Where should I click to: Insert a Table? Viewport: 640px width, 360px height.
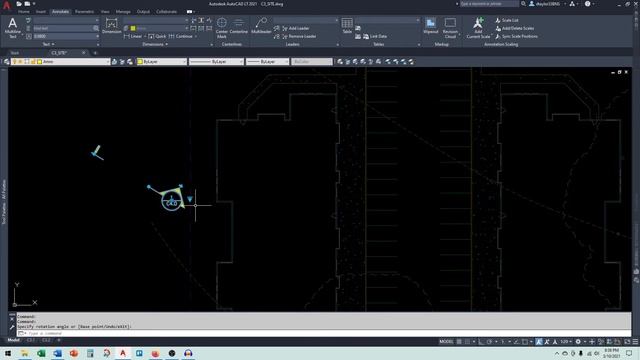point(347,26)
